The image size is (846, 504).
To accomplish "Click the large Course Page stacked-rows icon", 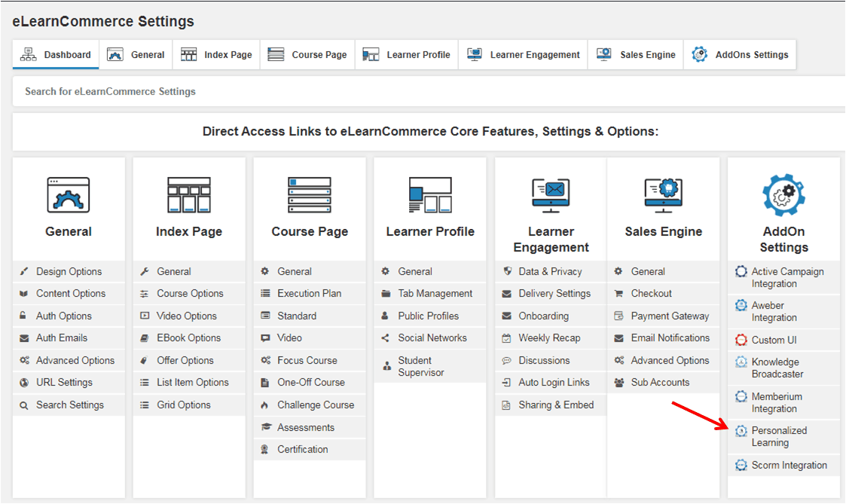I will tap(309, 195).
